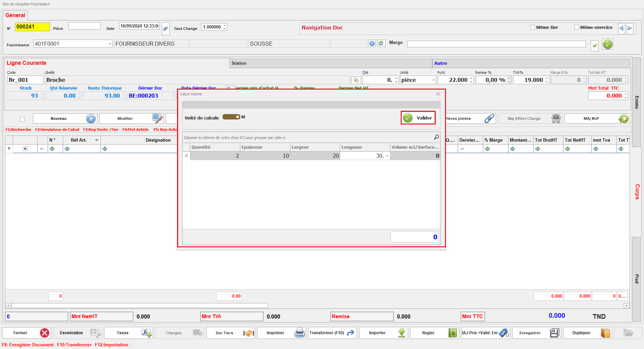
Task: Click the Code field containing Br_001
Action: (26, 80)
